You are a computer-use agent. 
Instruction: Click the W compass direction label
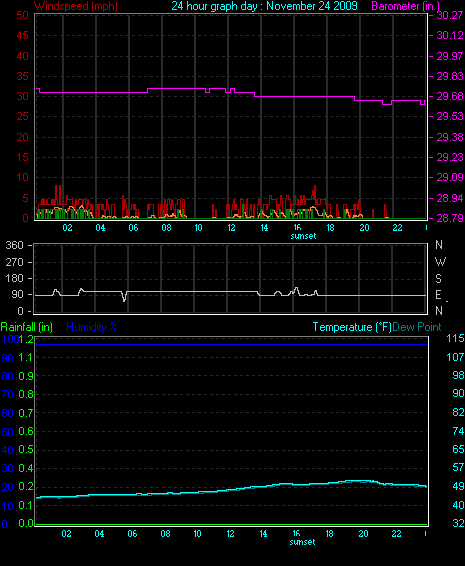(440, 261)
